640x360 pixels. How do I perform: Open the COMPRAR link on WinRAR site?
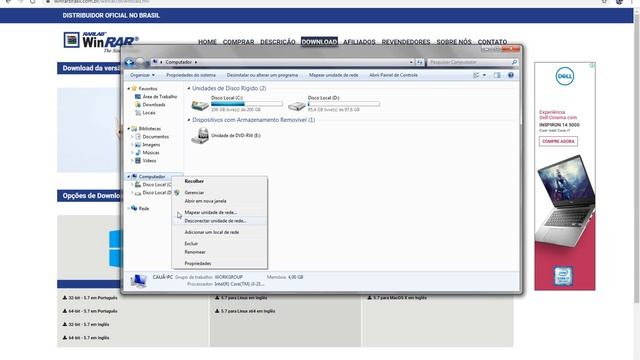[238, 42]
